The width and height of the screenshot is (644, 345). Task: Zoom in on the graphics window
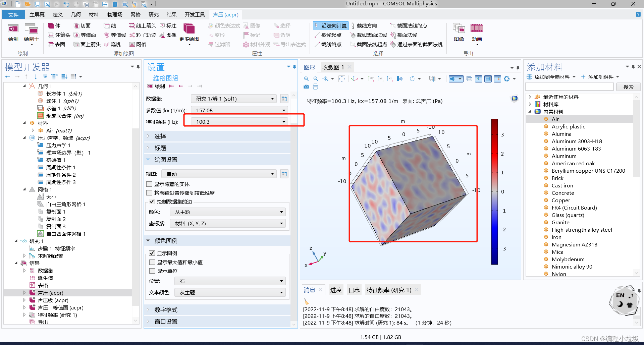pos(306,78)
